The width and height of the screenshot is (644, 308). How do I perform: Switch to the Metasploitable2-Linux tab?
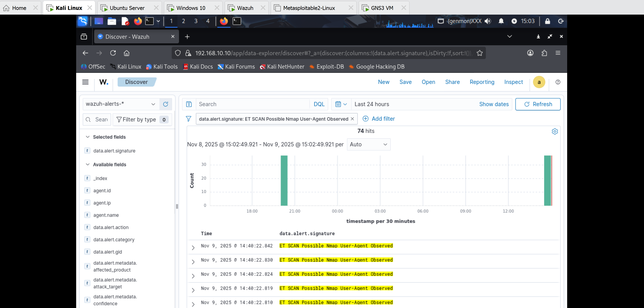pyautogui.click(x=309, y=8)
